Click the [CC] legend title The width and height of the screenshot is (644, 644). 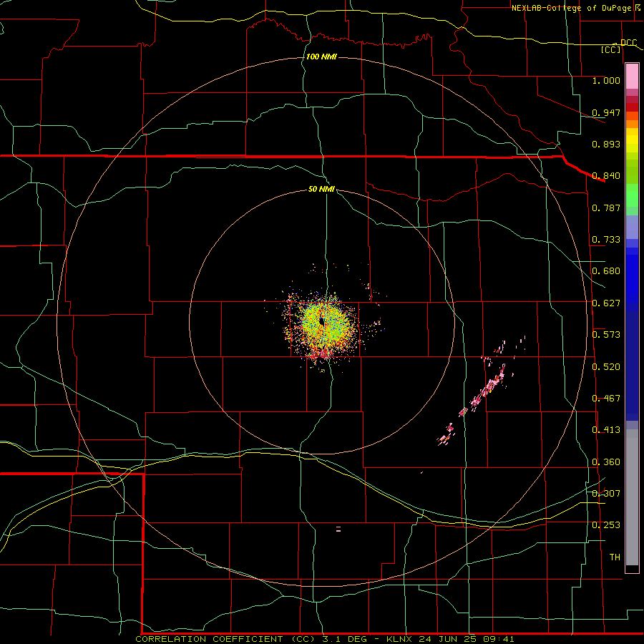coord(611,49)
